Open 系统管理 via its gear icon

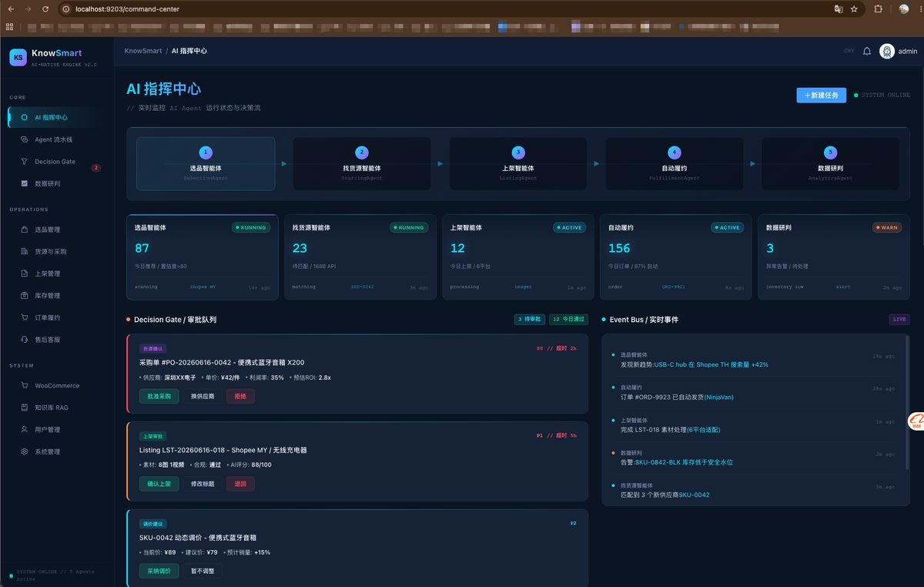click(25, 451)
